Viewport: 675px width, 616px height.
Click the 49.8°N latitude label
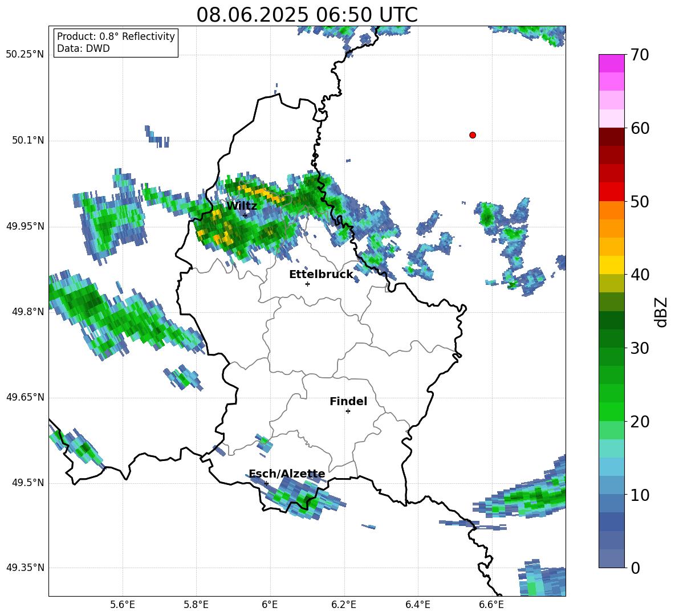tap(28, 312)
